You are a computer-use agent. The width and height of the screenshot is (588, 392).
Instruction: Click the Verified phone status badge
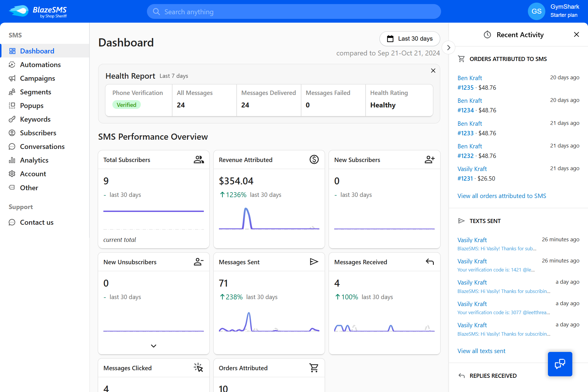(x=127, y=105)
